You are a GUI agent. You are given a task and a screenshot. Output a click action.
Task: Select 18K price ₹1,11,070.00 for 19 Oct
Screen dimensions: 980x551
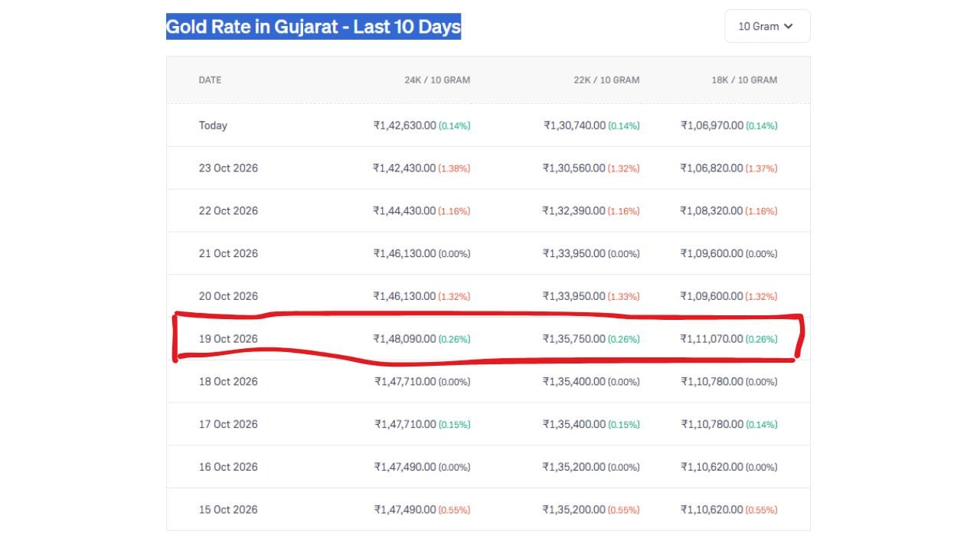coord(712,339)
